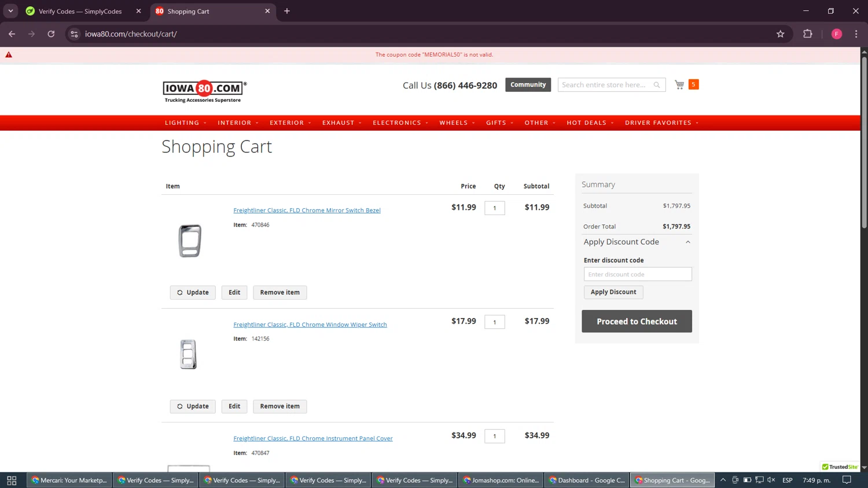This screenshot has width=868, height=488.
Task: Open the EXHAUST menu
Action: point(341,123)
